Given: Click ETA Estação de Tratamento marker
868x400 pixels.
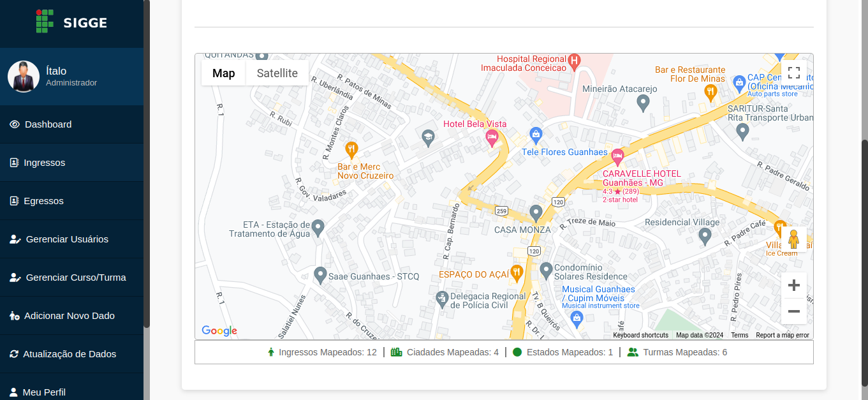Looking at the screenshot, I should pyautogui.click(x=318, y=228).
